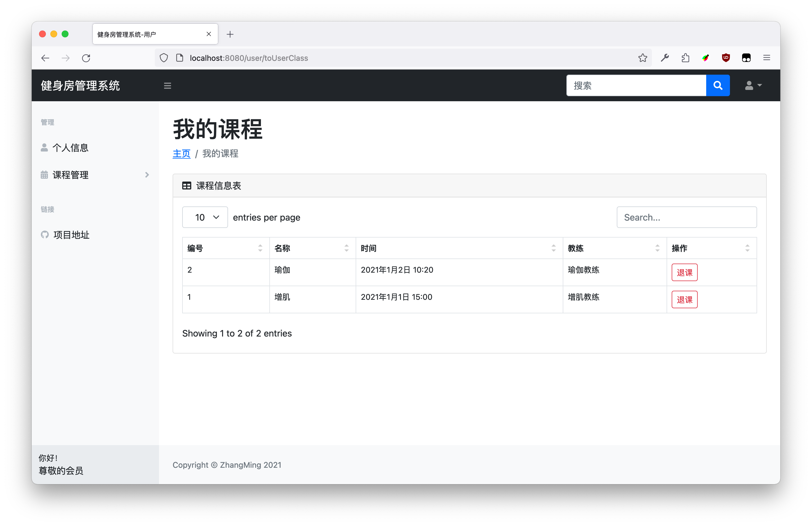Click the wrench developer tools icon
The height and width of the screenshot is (526, 812).
665,58
